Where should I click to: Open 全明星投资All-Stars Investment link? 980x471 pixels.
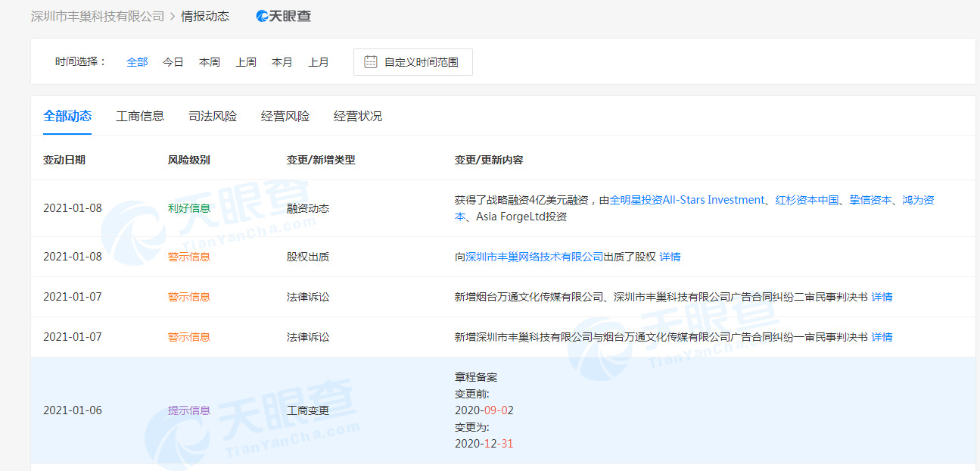click(687, 200)
